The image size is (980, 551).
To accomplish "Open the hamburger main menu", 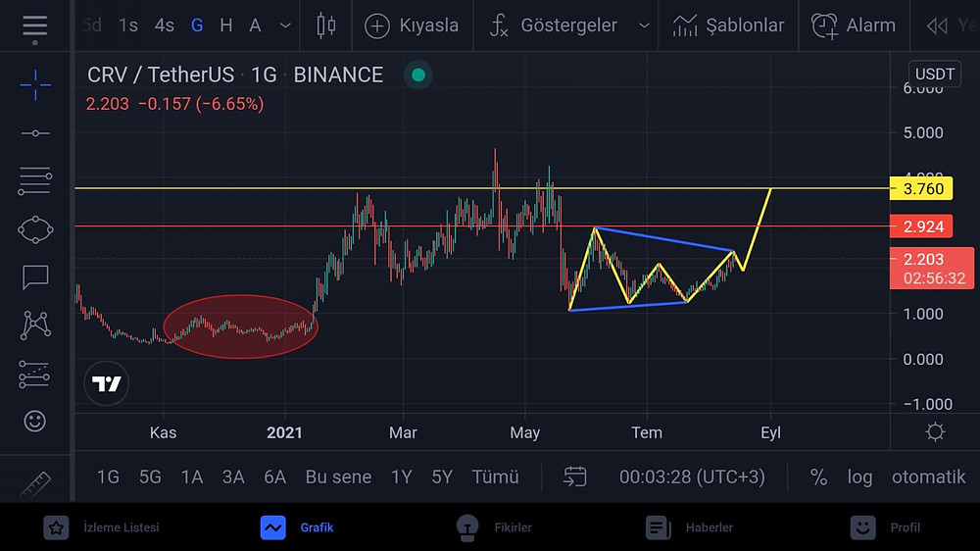I will (35, 27).
